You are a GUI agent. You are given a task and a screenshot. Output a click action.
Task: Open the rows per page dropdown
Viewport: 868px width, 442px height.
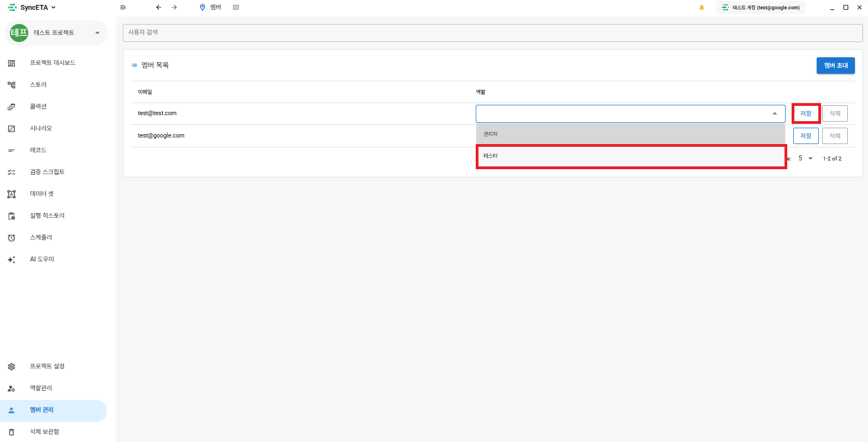point(805,158)
